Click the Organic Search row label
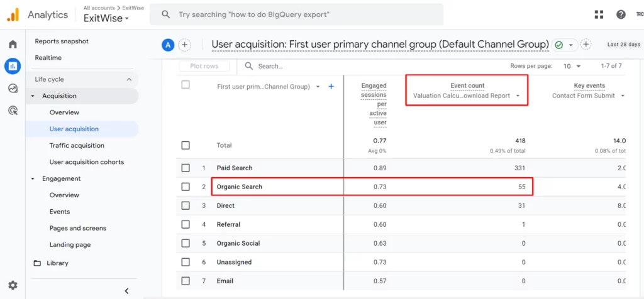644x299 pixels. coord(240,187)
